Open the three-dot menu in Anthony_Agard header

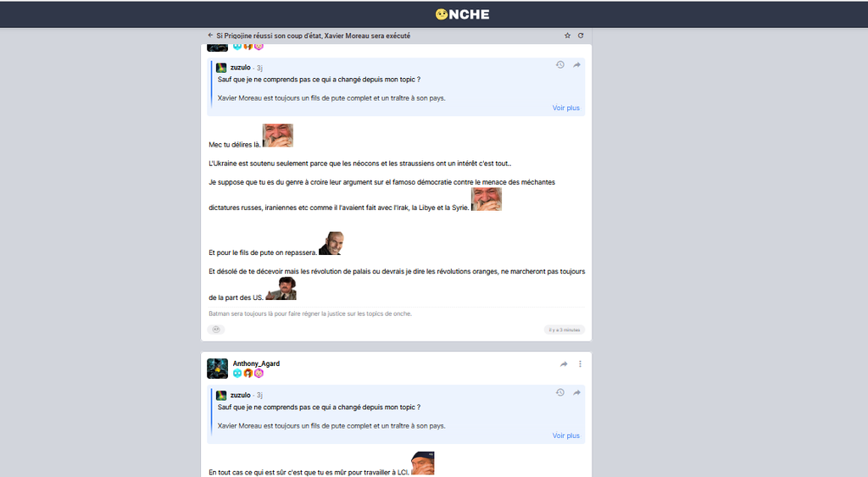(580, 364)
